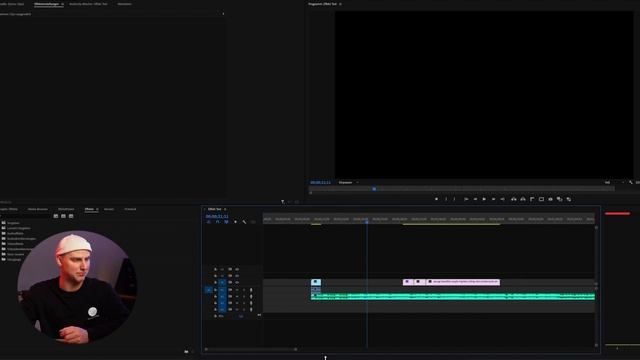Click timeline horizontal zoom scrollbar
The height and width of the screenshot is (360, 640).
click(251, 349)
